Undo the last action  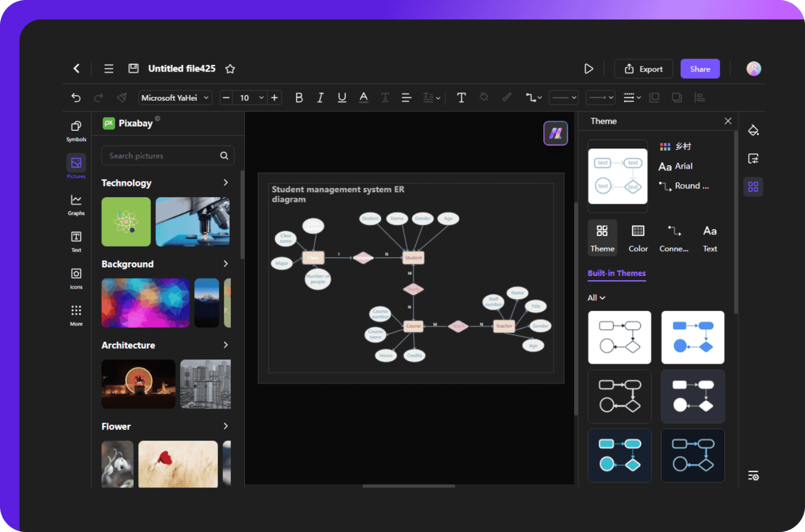[x=76, y=98]
